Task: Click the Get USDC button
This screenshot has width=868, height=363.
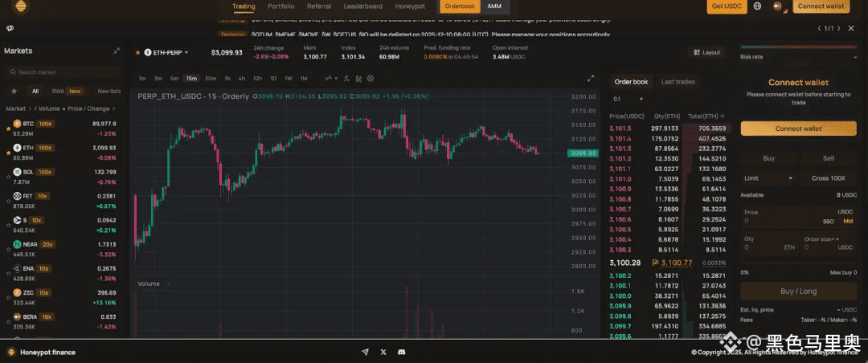Action: [727, 6]
